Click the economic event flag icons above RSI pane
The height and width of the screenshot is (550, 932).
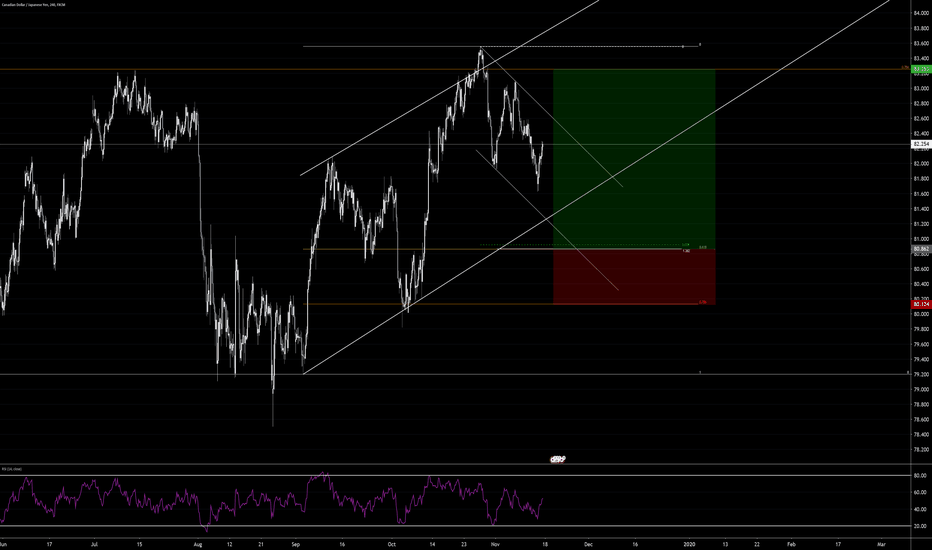pos(559,459)
